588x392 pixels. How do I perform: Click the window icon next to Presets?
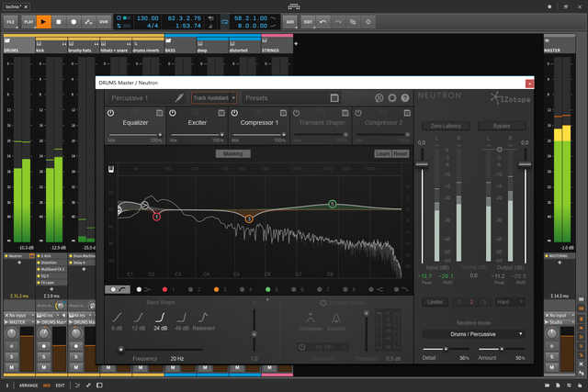click(x=334, y=98)
